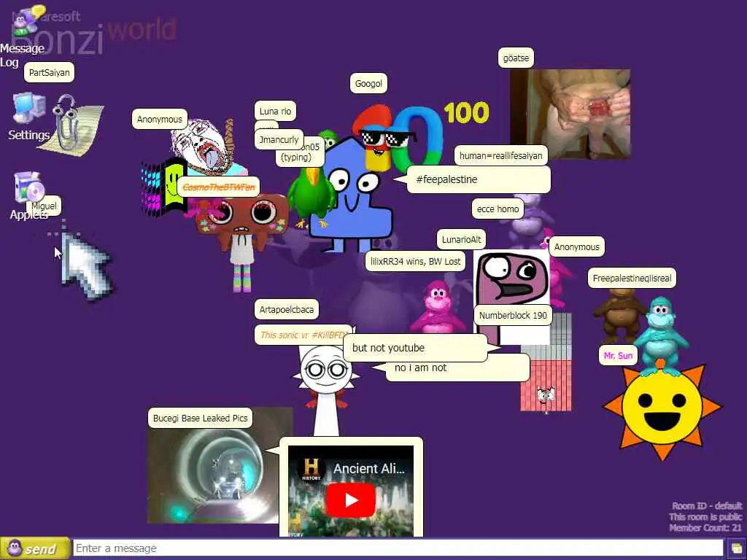Click the PartSaiyan name tag
This screenshot has height=560, width=747.
click(x=49, y=72)
